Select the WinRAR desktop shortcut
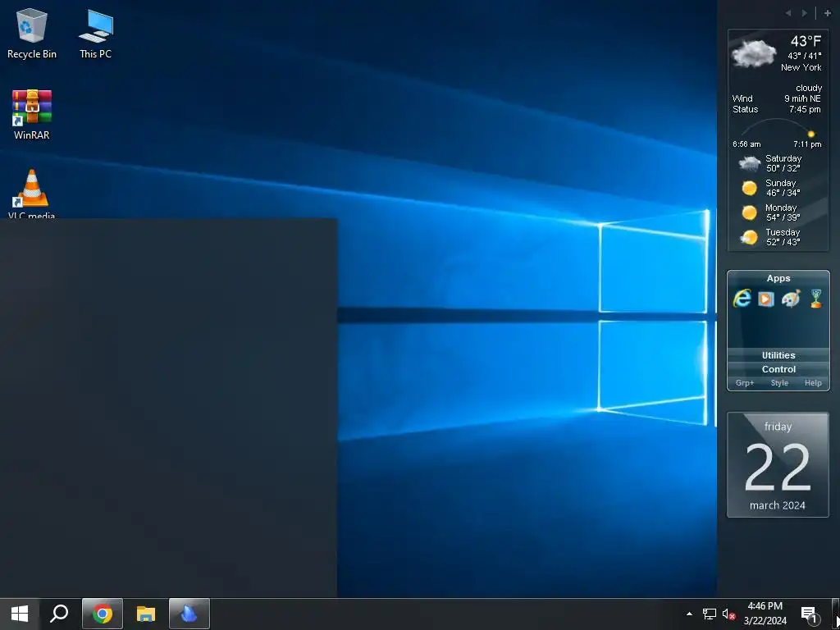The height and width of the screenshot is (630, 840). [x=32, y=115]
